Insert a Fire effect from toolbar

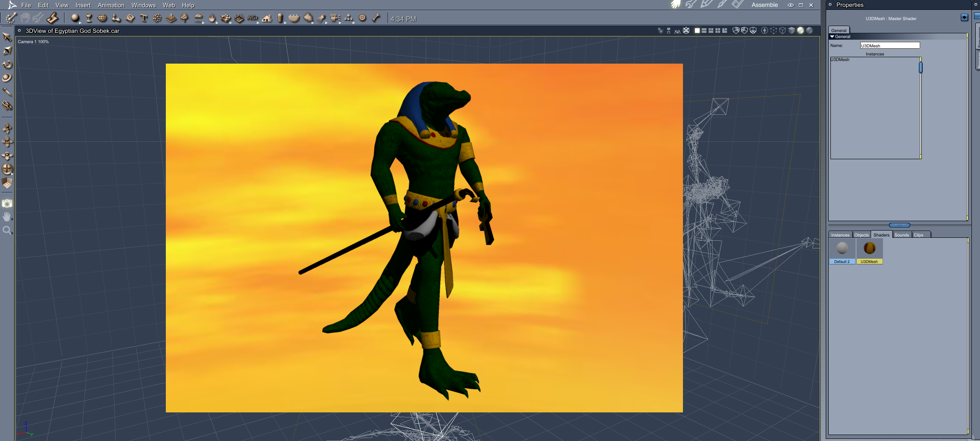tap(212, 18)
